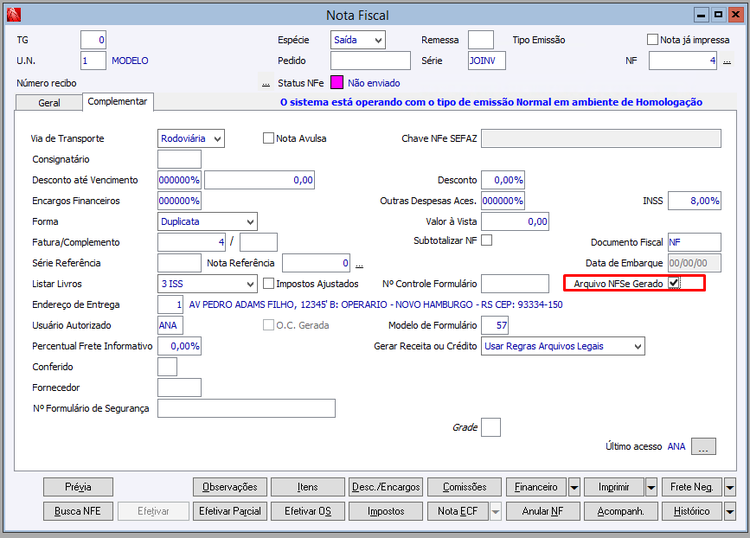Open the arrow menu beside Financeiro button

click(x=574, y=487)
